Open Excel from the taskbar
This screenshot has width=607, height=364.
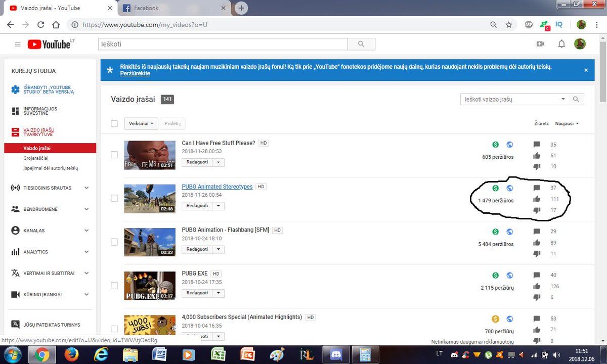pyautogui.click(x=218, y=355)
